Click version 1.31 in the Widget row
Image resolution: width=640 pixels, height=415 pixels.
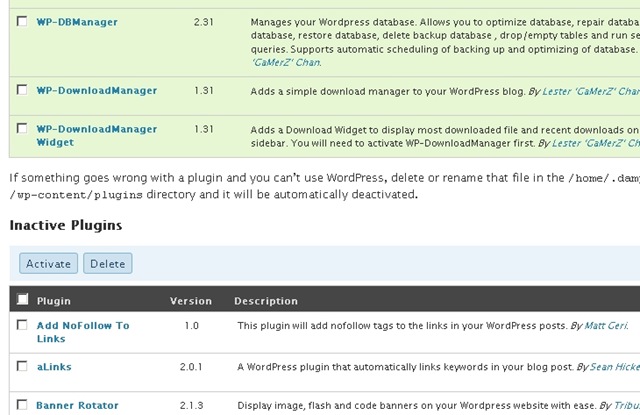click(x=203, y=129)
